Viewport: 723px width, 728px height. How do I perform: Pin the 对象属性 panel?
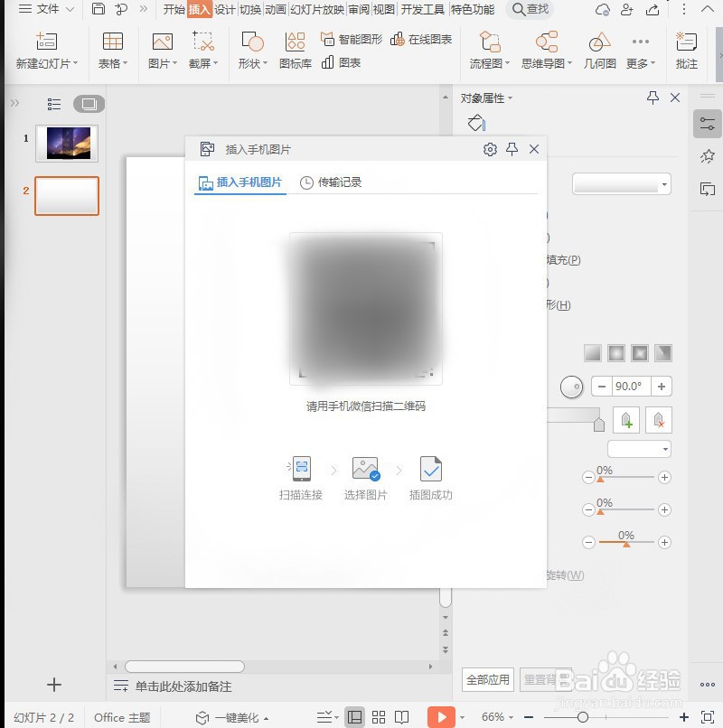tap(653, 98)
